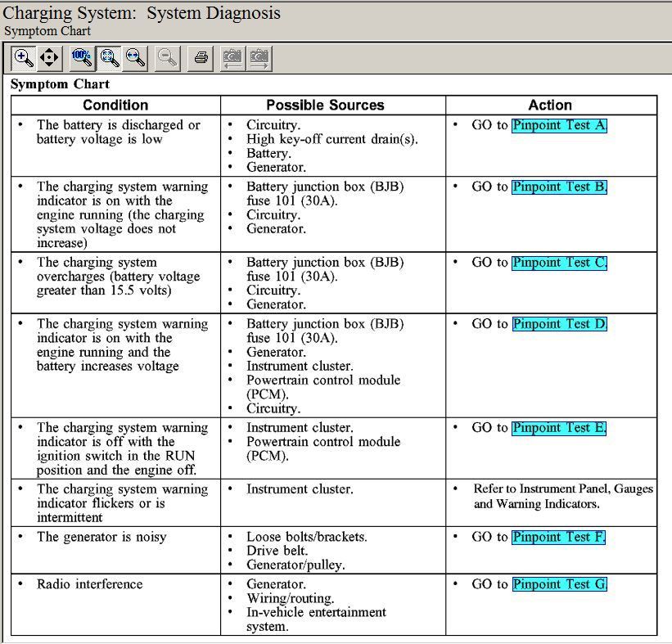Open Pinpoint Test D for warning indicator

(559, 324)
